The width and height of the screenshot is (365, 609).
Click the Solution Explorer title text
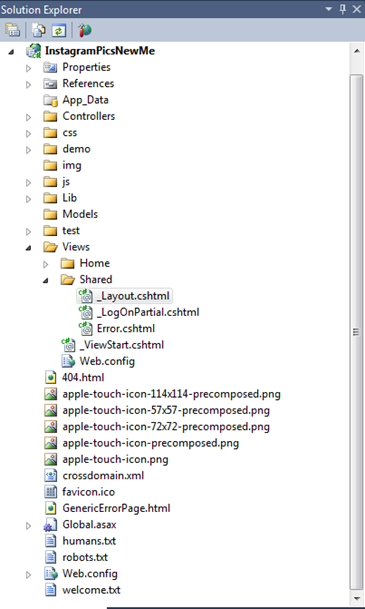(41, 9)
